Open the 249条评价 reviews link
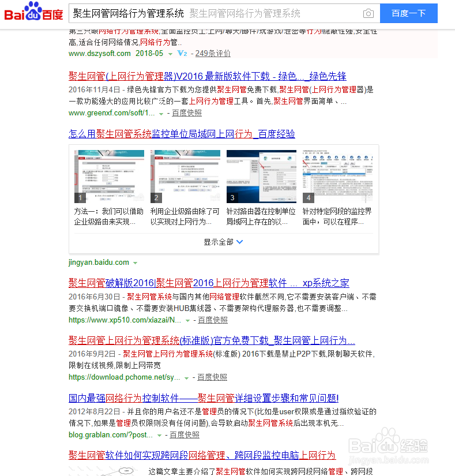 click(x=213, y=54)
